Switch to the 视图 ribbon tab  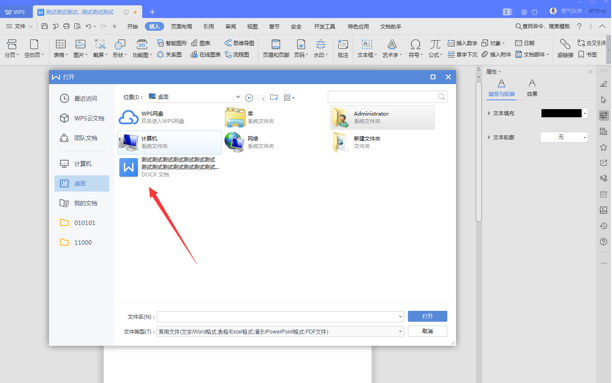pos(253,27)
